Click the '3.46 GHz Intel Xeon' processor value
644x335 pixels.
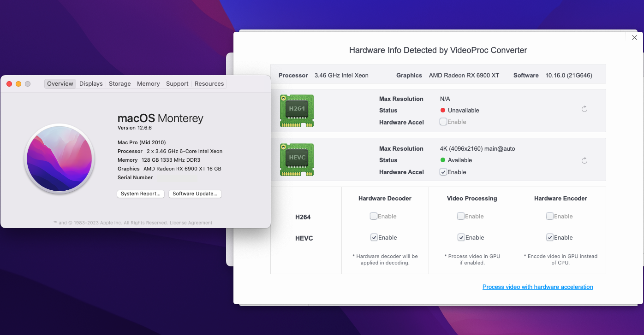click(x=341, y=76)
